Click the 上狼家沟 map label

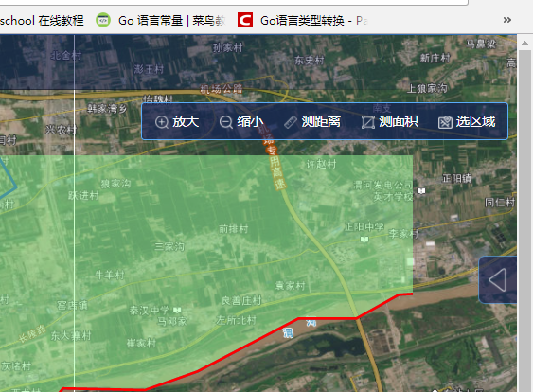(427, 89)
